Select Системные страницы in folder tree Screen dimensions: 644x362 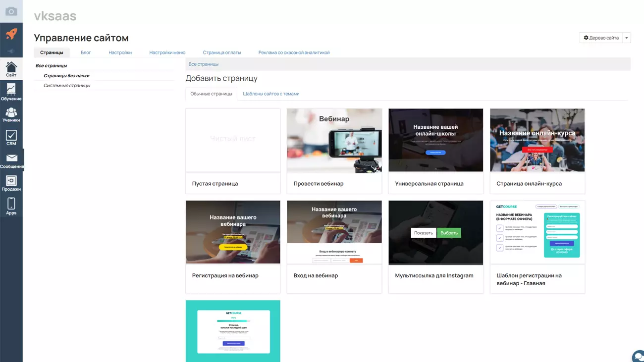(67, 86)
